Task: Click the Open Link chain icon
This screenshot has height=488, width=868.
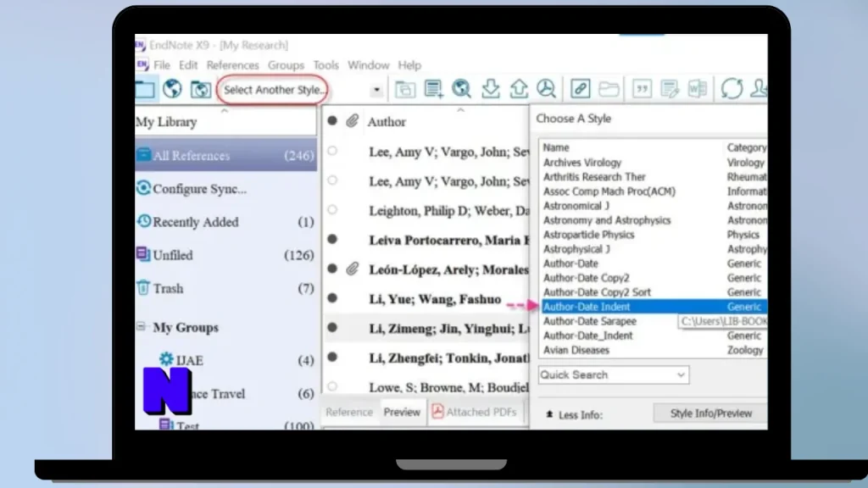Action: (580, 88)
